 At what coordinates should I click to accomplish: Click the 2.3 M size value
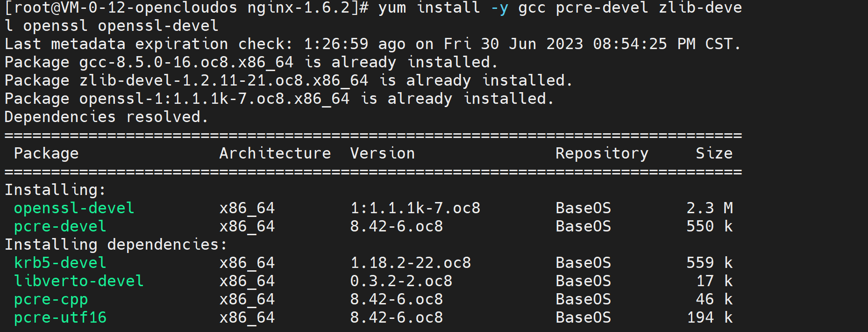point(709,208)
